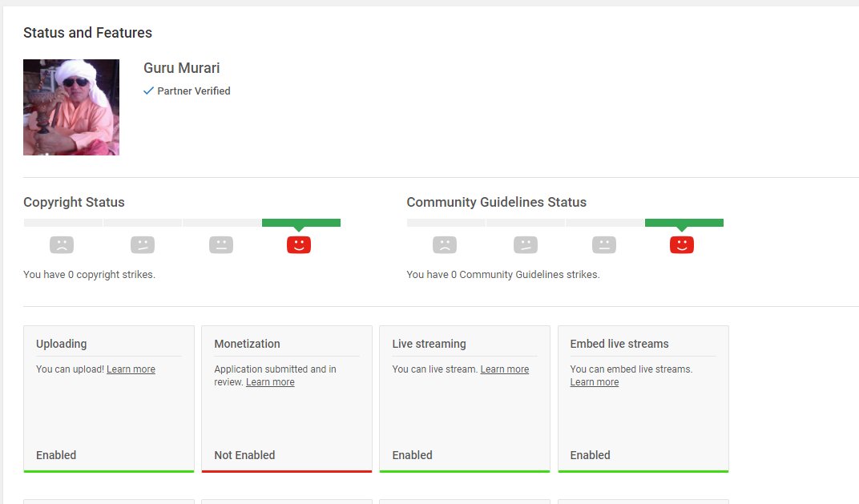Click the smirk face icon under Community Guidelines Status
This screenshot has width=859, height=504.
pyautogui.click(x=526, y=245)
